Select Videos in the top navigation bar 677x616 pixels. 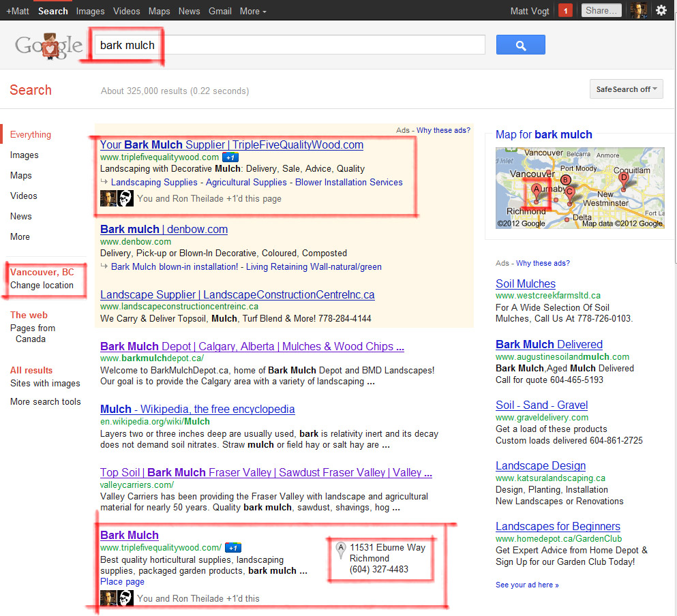[x=127, y=11]
